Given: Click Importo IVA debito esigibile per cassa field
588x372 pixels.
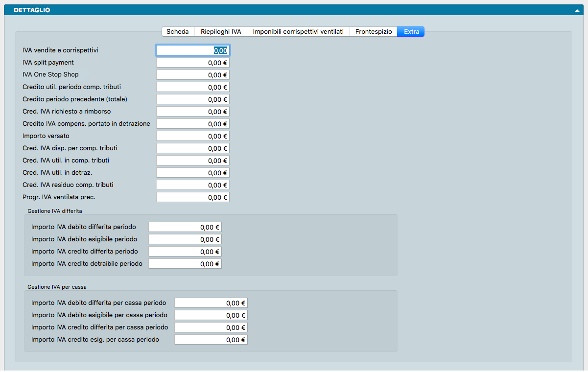Looking at the screenshot, I should tap(211, 315).
